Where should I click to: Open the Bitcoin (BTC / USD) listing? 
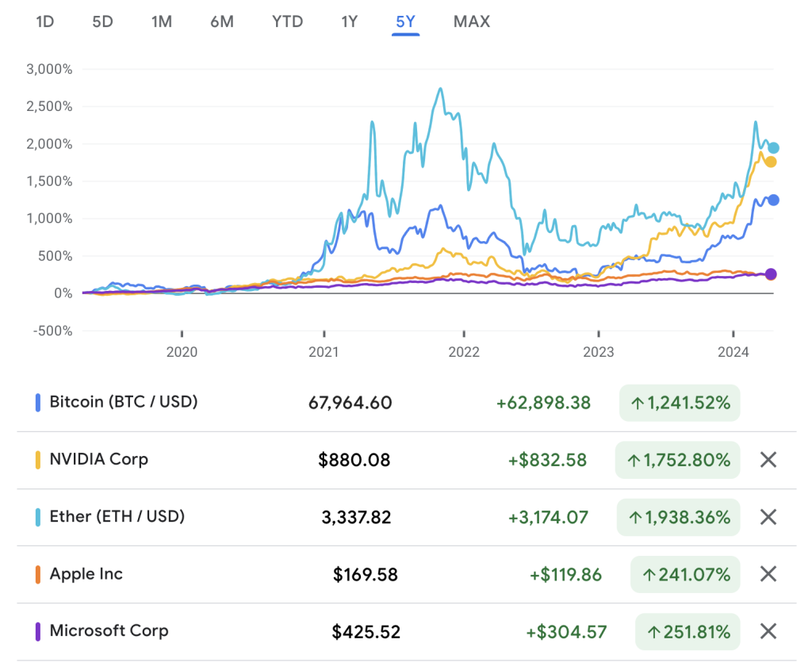pos(123,402)
